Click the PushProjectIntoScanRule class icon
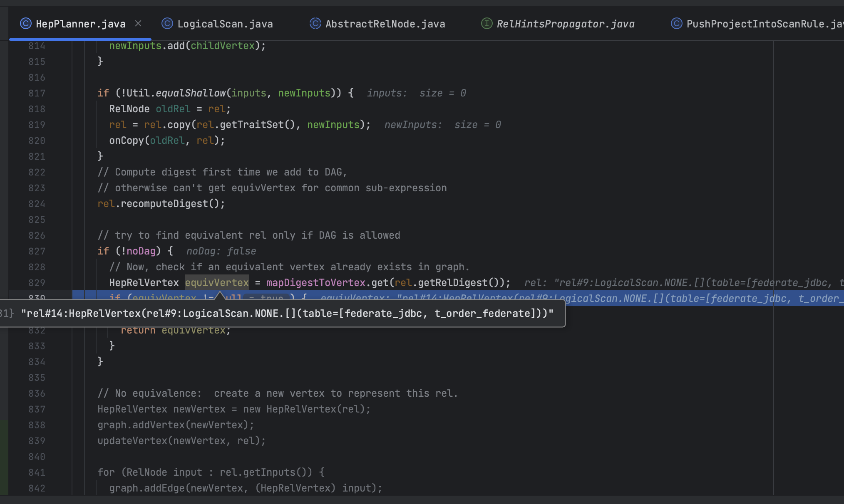The width and height of the screenshot is (844, 504). (x=676, y=24)
